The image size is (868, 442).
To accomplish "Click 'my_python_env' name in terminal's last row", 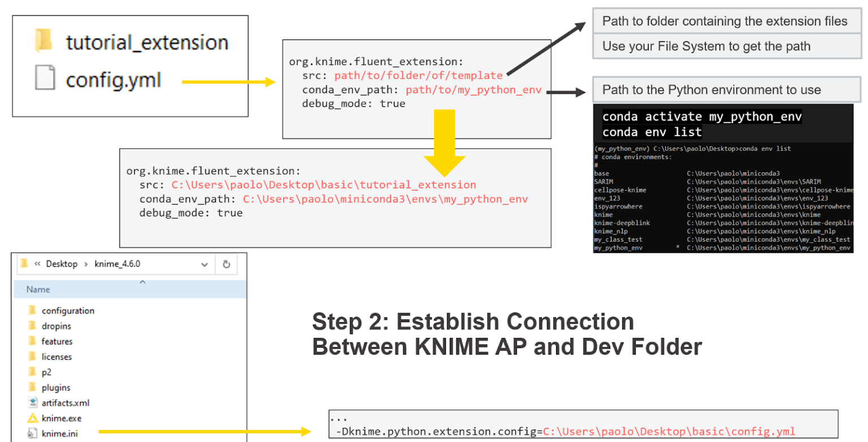I will click(x=618, y=248).
